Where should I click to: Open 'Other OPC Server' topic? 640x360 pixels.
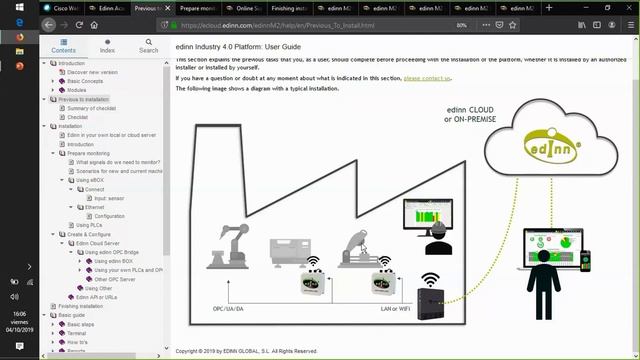(x=115, y=280)
